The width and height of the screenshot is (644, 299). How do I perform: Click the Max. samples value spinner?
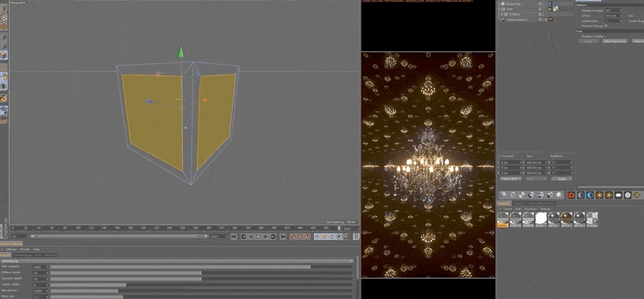pos(47,267)
